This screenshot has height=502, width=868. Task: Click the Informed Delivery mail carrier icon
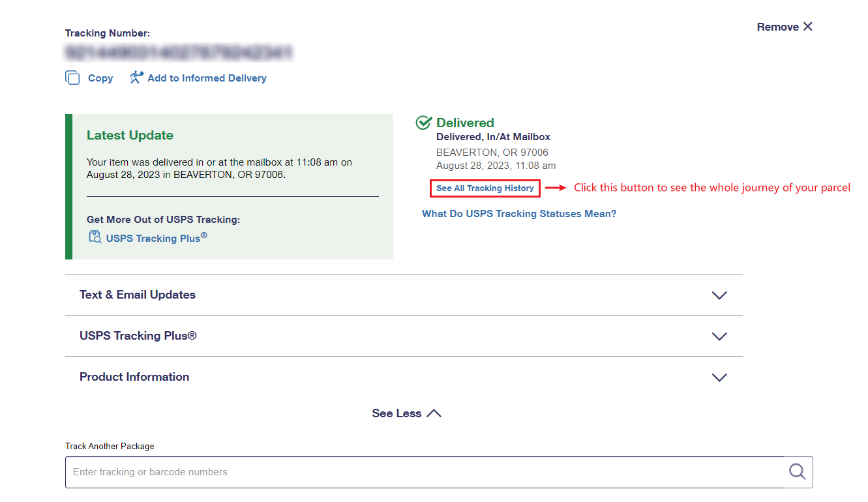pos(136,77)
